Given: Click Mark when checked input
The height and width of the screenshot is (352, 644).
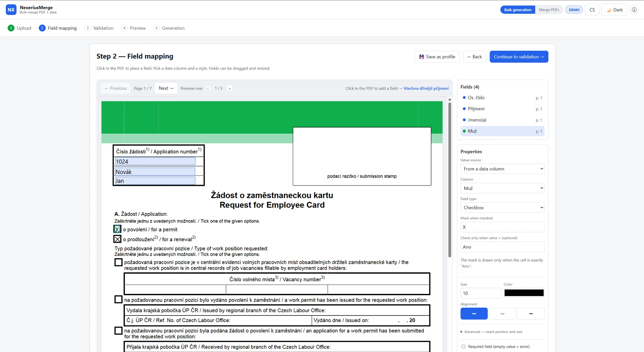Looking at the screenshot, I should click(x=503, y=227).
